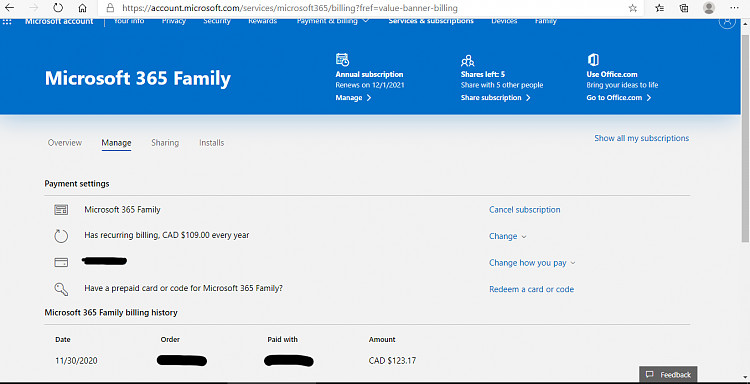
Task: Open the account avatar in the blue header
Action: pyautogui.click(x=727, y=22)
